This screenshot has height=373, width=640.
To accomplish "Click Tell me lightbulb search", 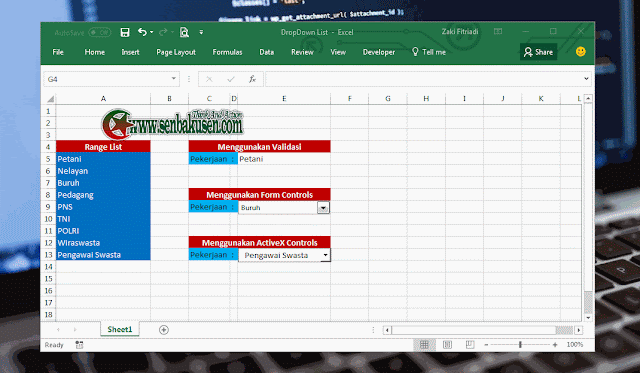I will tap(429, 52).
